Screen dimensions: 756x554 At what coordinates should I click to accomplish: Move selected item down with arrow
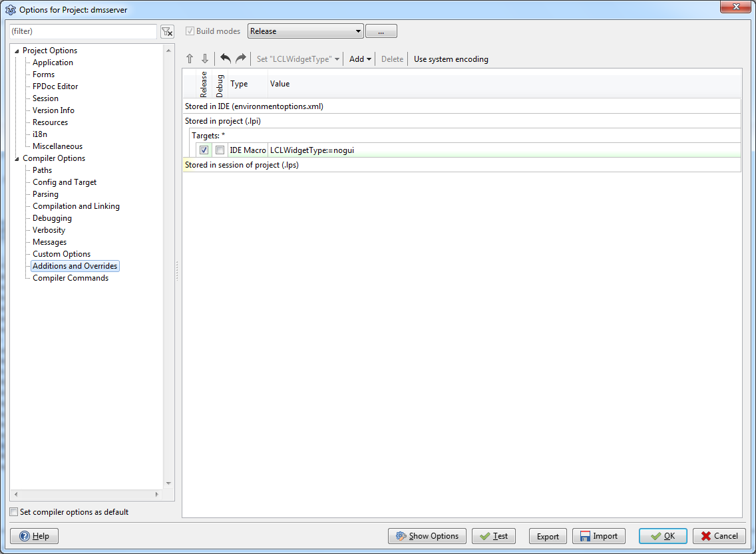point(205,59)
